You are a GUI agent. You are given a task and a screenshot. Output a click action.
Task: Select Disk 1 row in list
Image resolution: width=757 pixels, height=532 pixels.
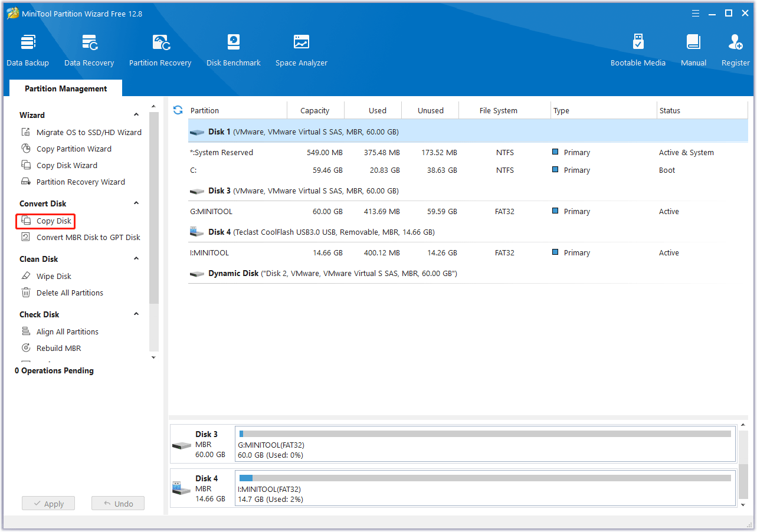tap(468, 132)
